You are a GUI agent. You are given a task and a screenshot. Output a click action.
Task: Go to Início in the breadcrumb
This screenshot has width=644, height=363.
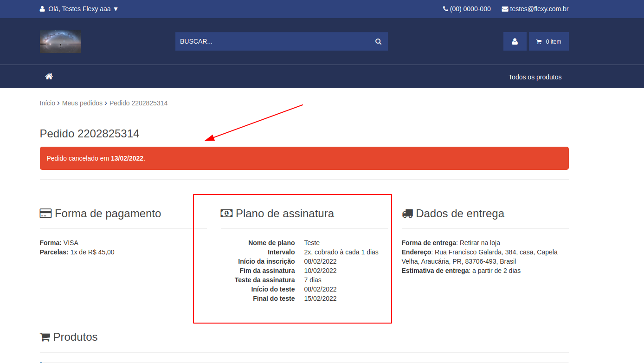(x=47, y=103)
